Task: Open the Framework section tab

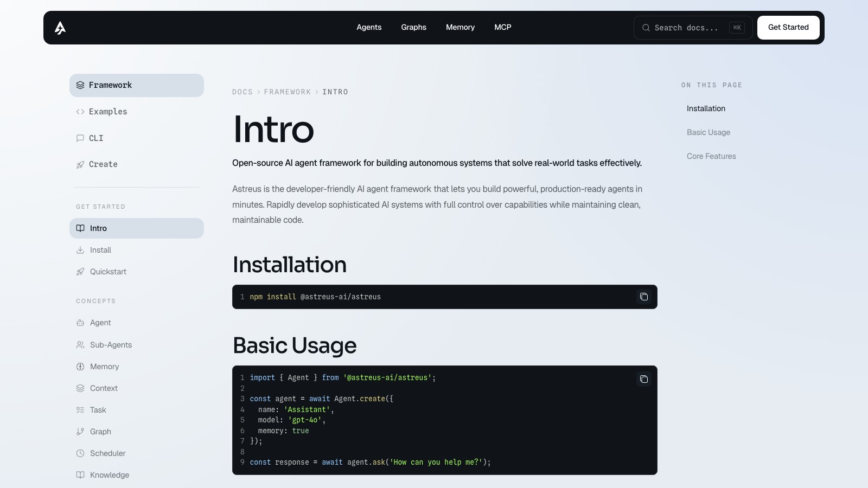Action: pos(137,85)
